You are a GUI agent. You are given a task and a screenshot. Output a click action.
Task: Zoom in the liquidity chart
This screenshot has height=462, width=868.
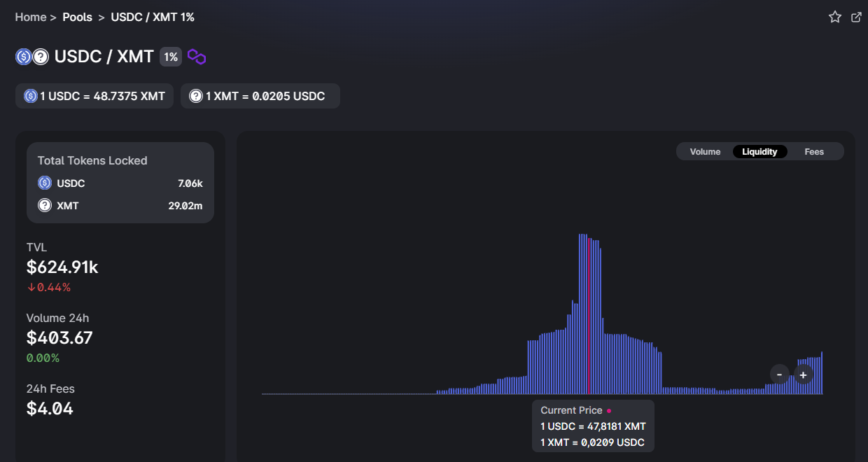(803, 374)
